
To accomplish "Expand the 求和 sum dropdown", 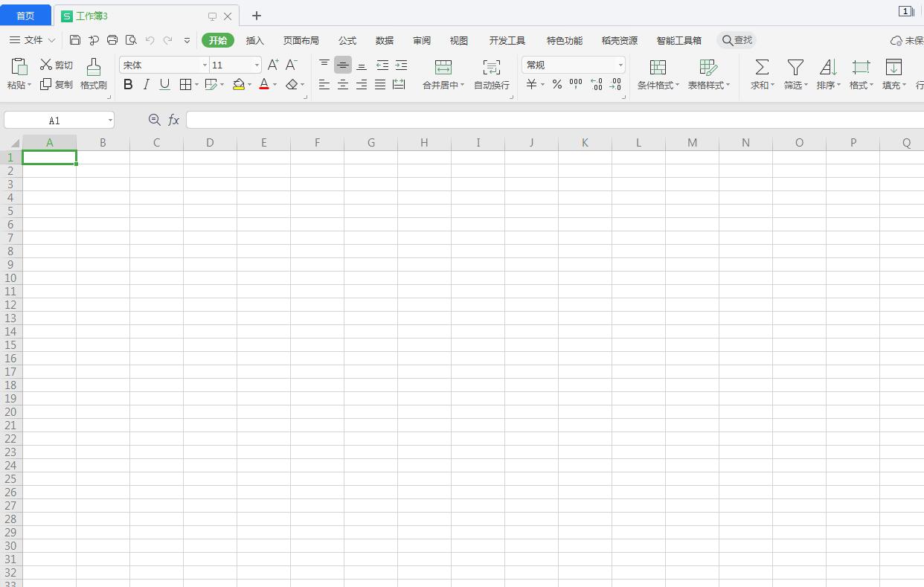I will [x=773, y=85].
